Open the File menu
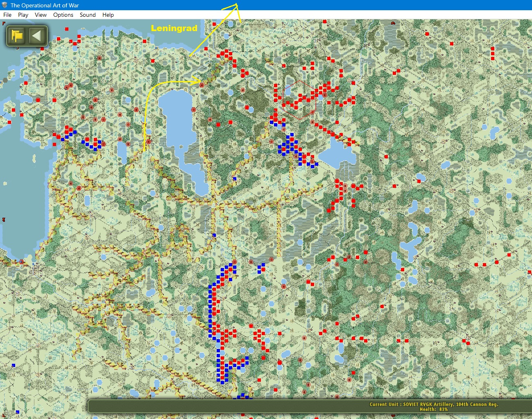 (7, 15)
